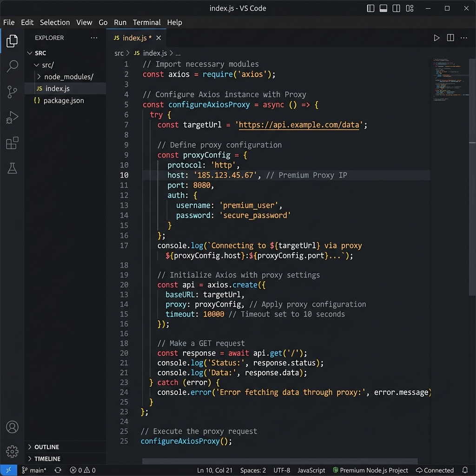Screen dimensions: 476x476
Task: Open the Run menu
Action: [x=120, y=22]
